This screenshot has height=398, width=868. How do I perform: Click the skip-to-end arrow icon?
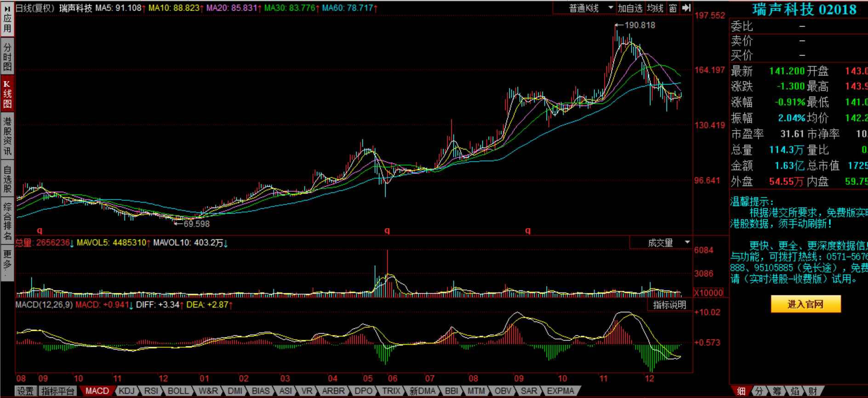(x=686, y=8)
